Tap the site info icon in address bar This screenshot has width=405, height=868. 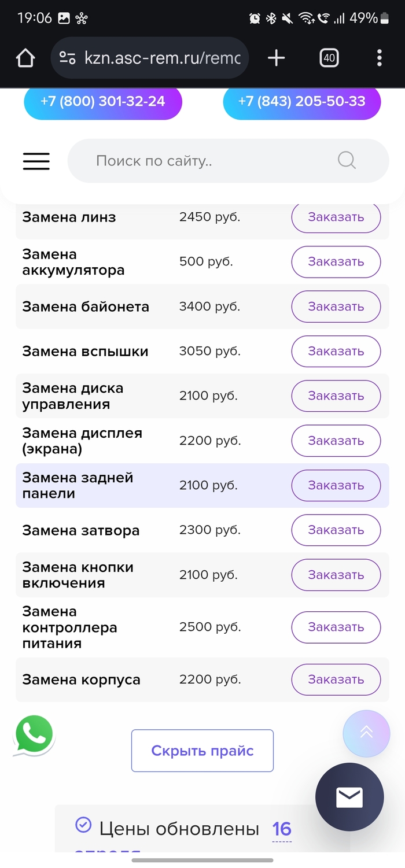point(68,58)
